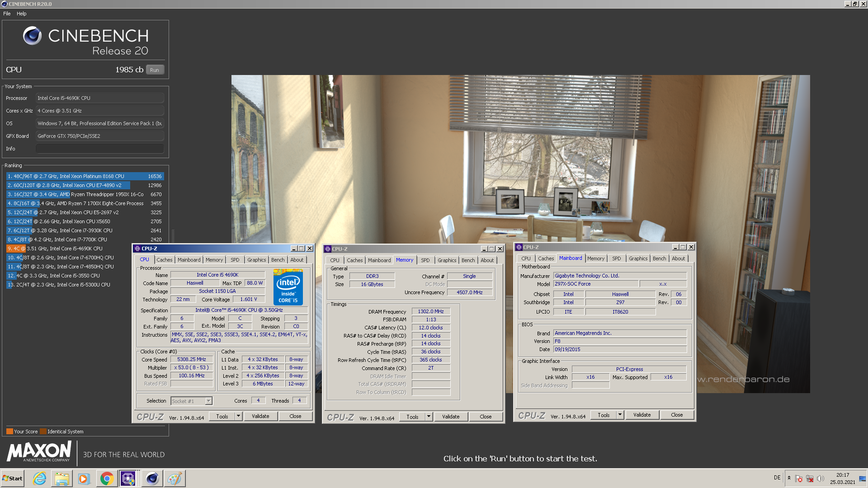This screenshot has height=488, width=868.
Task: Click the Cinebench icon in the title bar
Action: pyautogui.click(x=4, y=4)
